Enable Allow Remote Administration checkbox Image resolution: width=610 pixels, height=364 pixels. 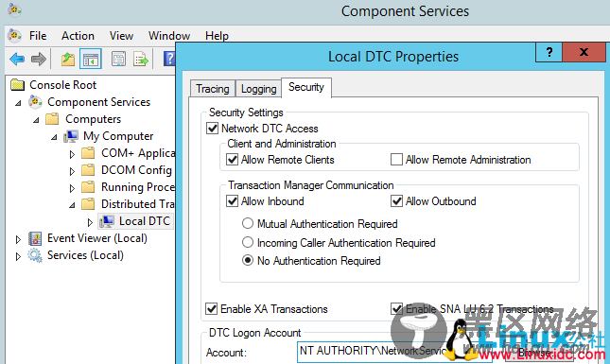tap(396, 160)
